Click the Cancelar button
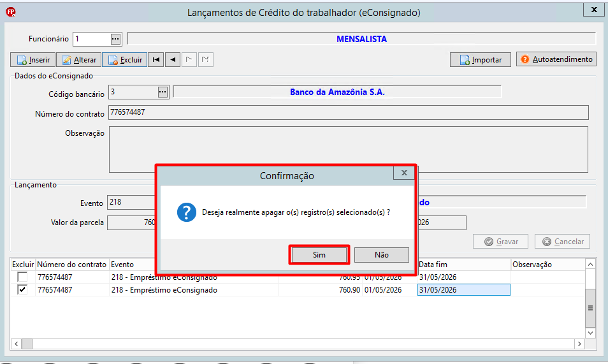The width and height of the screenshot is (608, 364). 562,242
